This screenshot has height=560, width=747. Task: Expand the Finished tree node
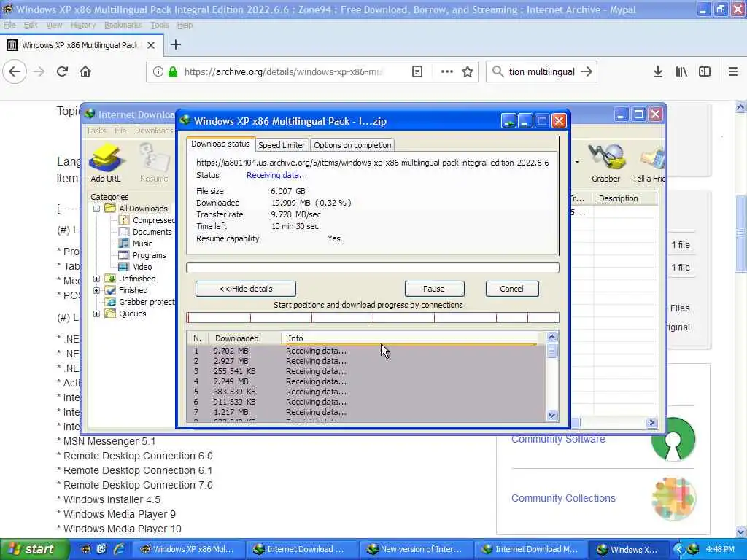pos(97,290)
